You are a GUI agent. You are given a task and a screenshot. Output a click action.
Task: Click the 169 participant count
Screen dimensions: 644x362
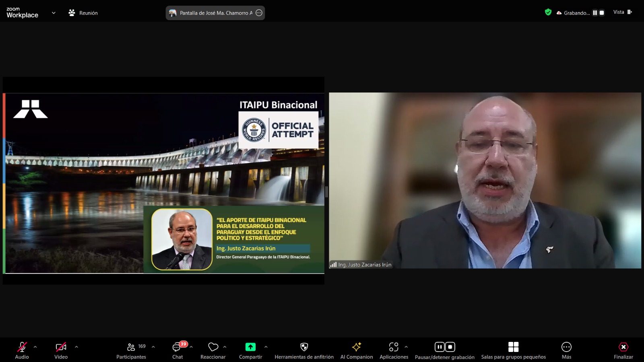point(142,346)
